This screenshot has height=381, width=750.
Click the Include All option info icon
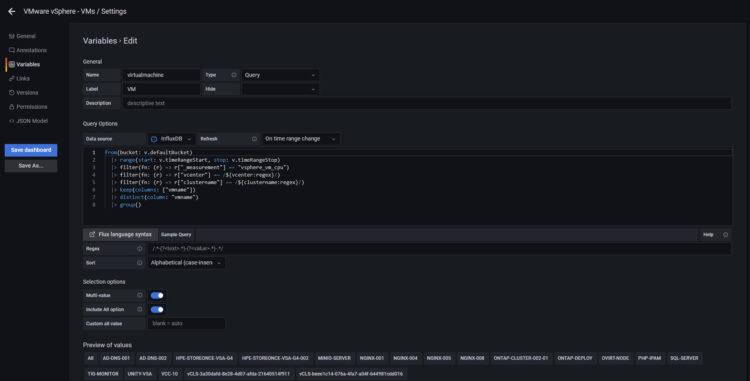pos(140,309)
